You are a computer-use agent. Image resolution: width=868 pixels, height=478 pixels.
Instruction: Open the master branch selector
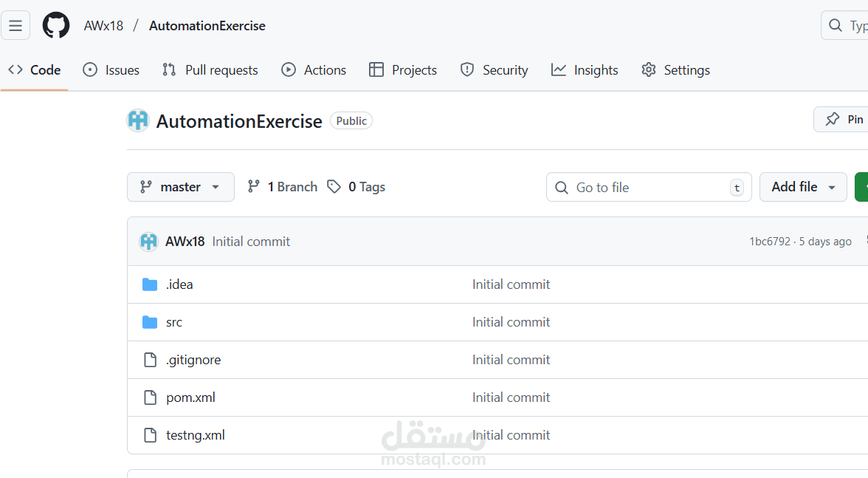coord(180,186)
